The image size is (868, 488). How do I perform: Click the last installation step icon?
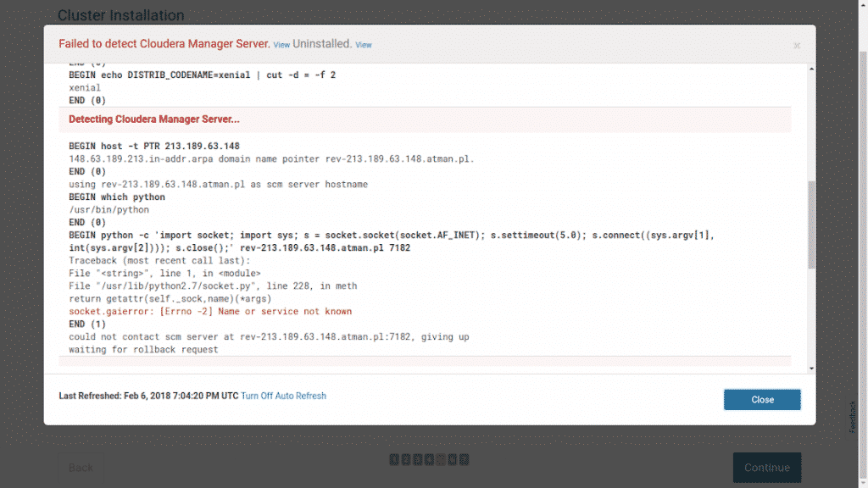[x=464, y=459]
